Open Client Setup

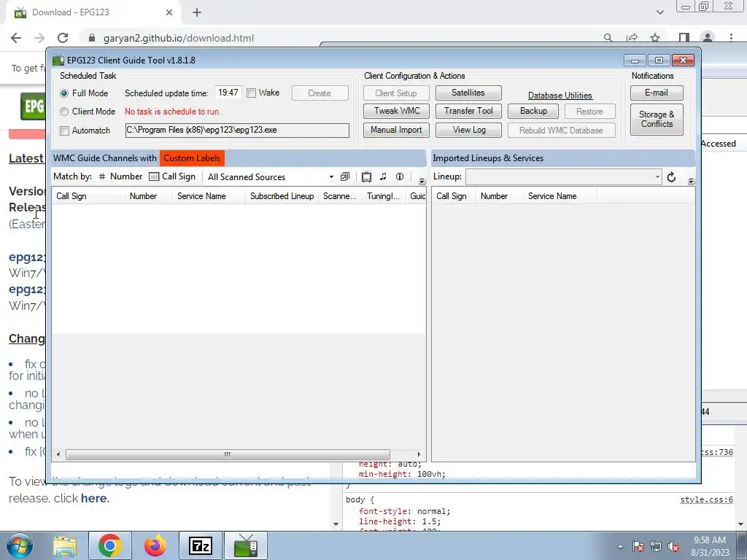pyautogui.click(x=396, y=93)
